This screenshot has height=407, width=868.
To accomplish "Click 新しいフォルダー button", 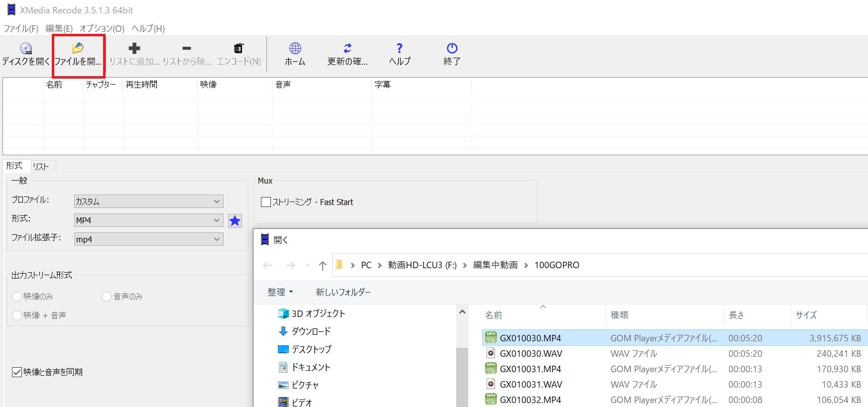I will (x=343, y=292).
